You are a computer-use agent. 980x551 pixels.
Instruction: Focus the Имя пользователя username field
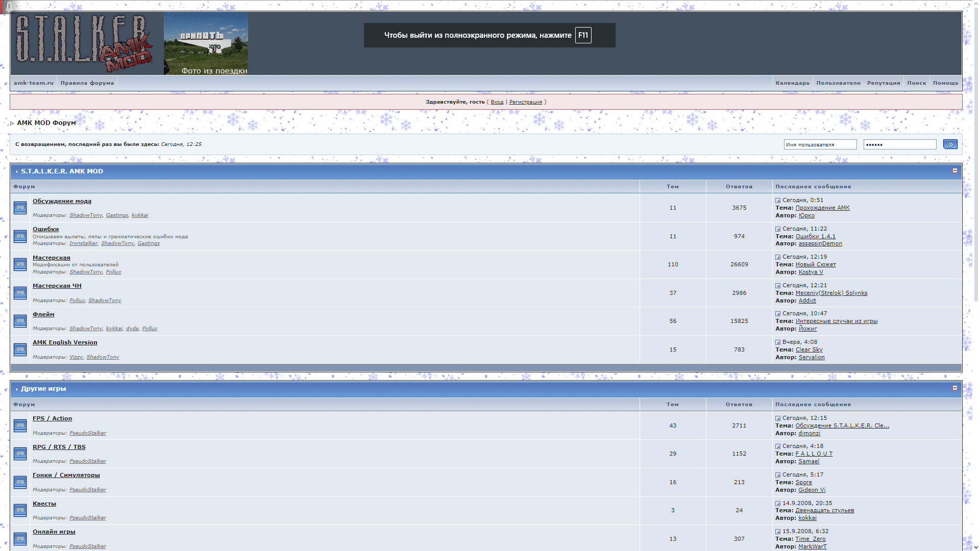[820, 144]
